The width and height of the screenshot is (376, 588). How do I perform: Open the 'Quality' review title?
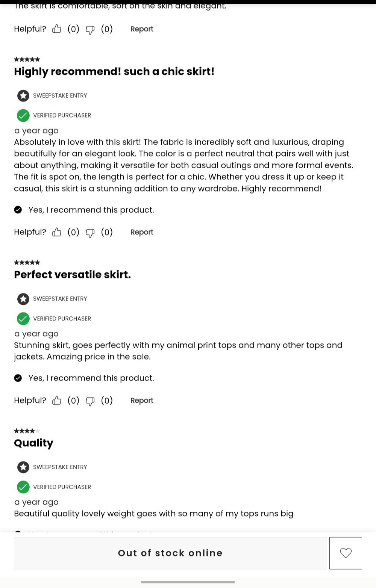point(33,443)
